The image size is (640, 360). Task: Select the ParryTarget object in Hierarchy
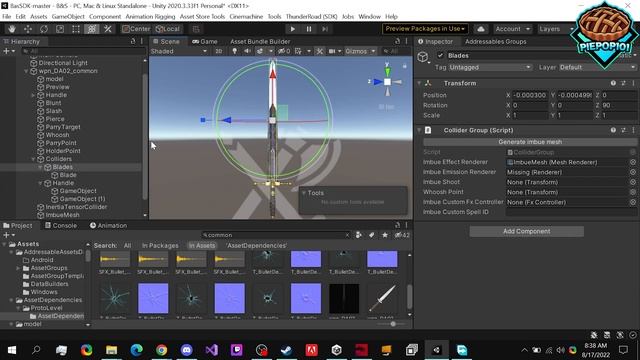62,127
